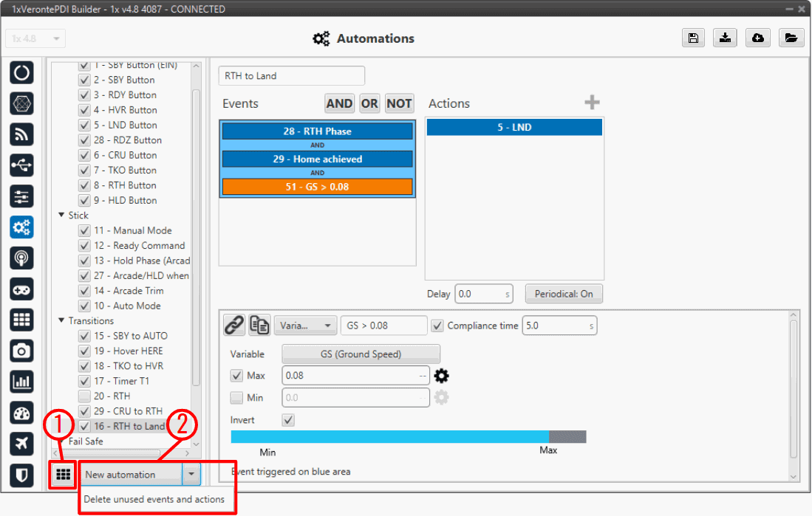The width and height of the screenshot is (812, 516).
Task: Click the open folder icon in the top right
Action: pyautogui.click(x=791, y=38)
